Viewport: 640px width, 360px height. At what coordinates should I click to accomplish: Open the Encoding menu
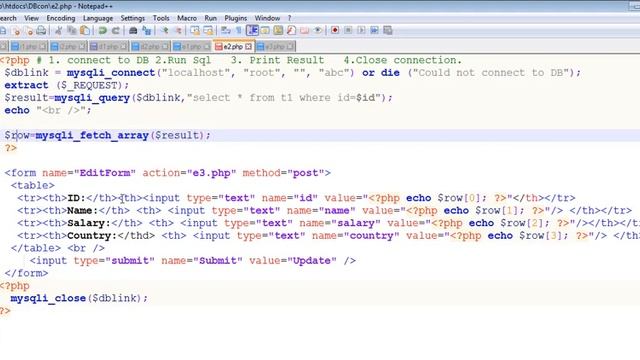[61, 18]
